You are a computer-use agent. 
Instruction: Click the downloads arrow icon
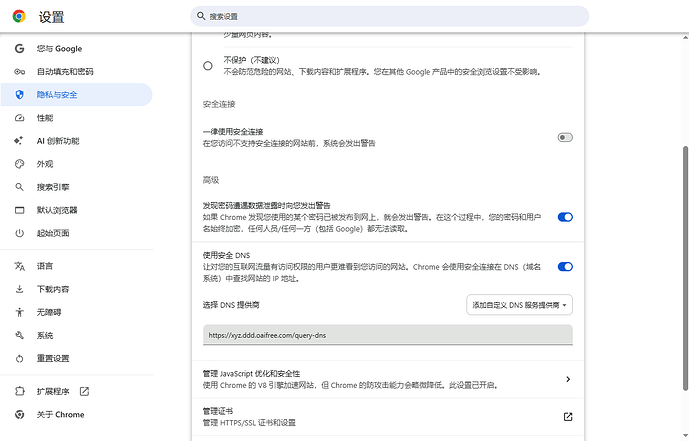[x=19, y=289]
